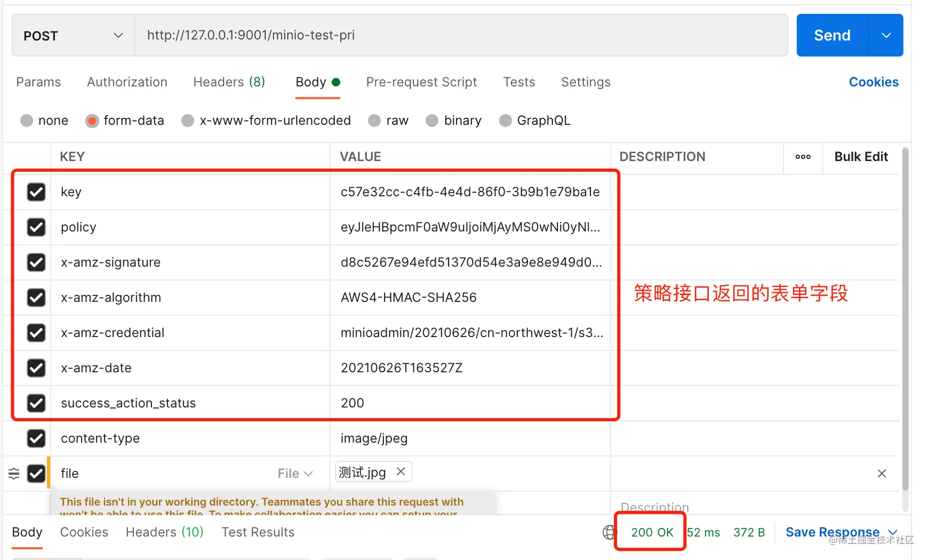Click the image/jpeg value cell
The image size is (929, 560).
(x=470, y=438)
